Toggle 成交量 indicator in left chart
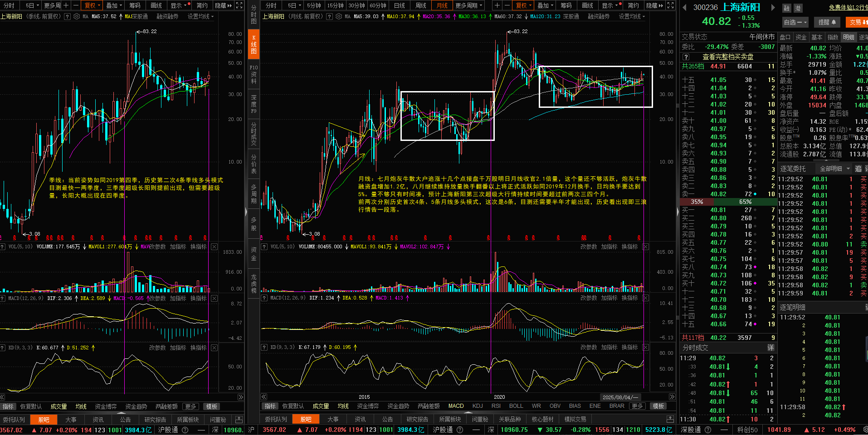 [x=59, y=406]
